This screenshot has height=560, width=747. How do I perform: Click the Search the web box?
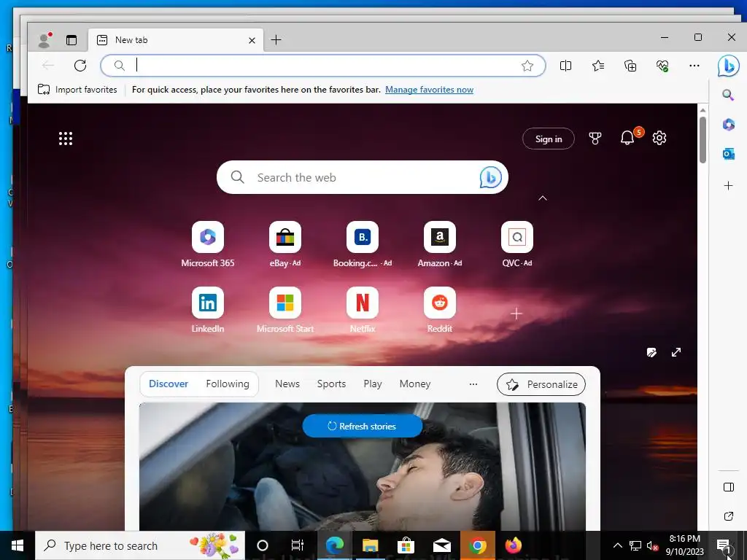(362, 177)
